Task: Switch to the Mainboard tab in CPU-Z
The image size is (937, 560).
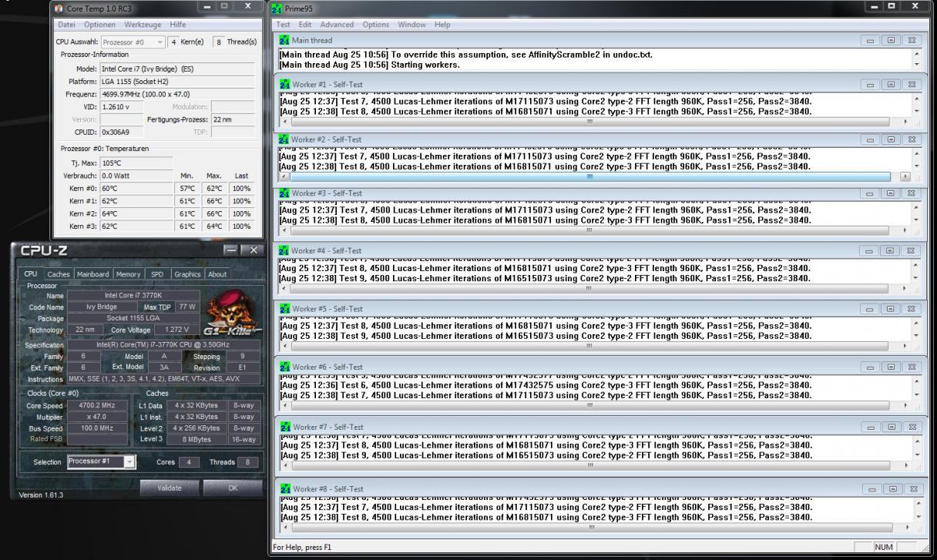Action: point(93,274)
